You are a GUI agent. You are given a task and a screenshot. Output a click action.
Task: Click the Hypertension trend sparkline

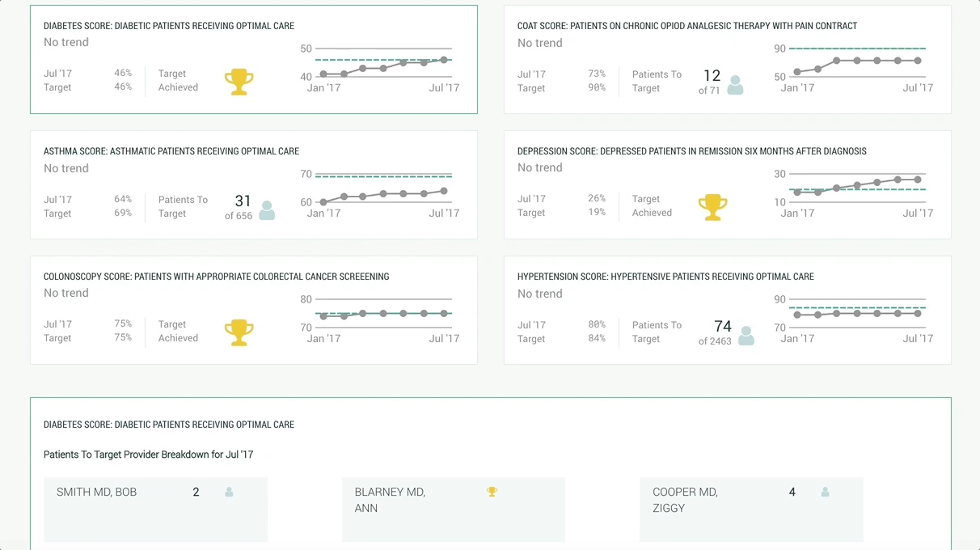click(x=859, y=314)
